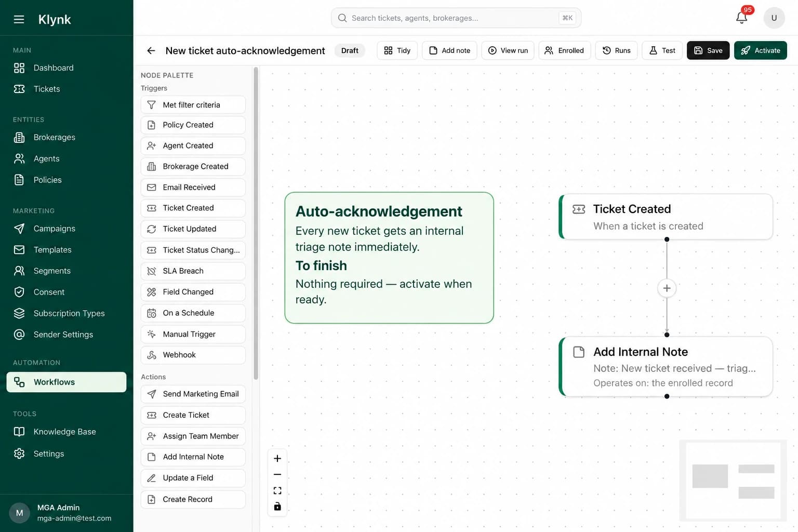
Task: Open notifications bell with 95 badge
Action: click(742, 17)
